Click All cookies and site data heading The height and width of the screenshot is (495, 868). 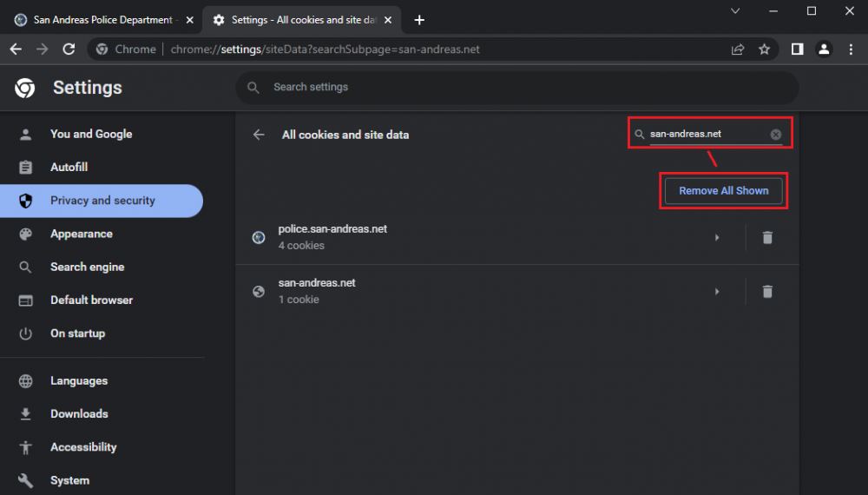(x=345, y=135)
